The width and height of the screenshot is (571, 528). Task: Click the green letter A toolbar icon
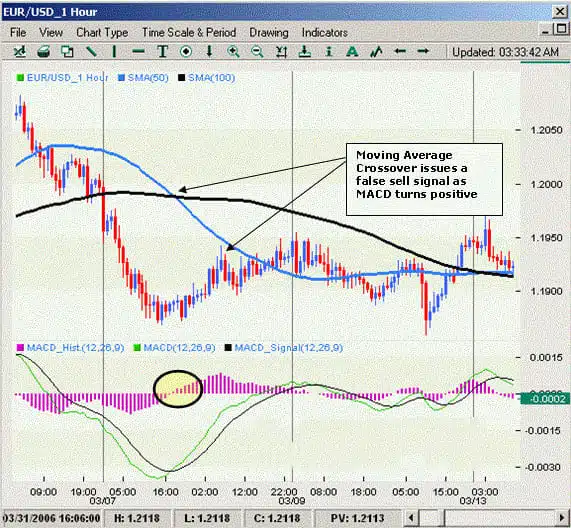(x=352, y=51)
